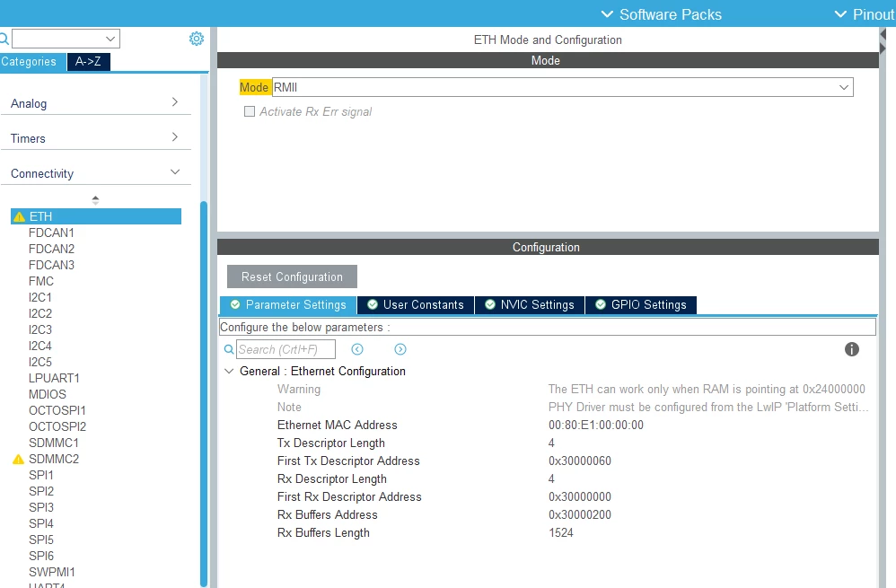Select SPI6 in the peripheral list
This screenshot has height=588, width=896.
pyautogui.click(x=41, y=556)
